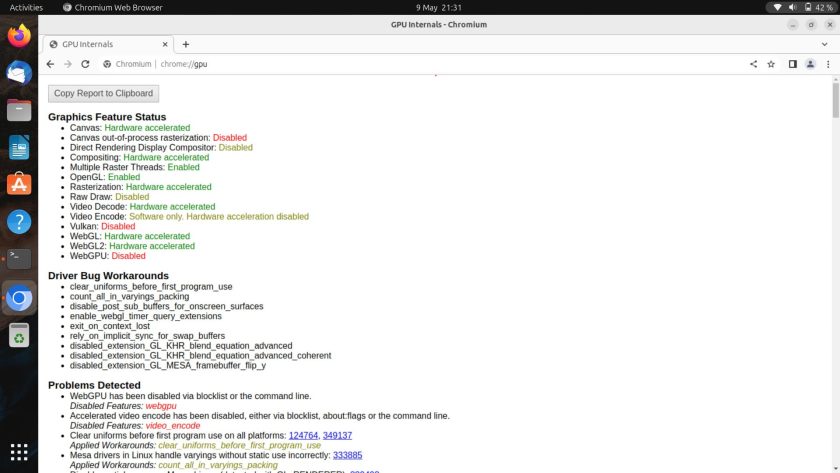This screenshot has width=840, height=473.
Task: Open the side panel icon
Action: pyautogui.click(x=792, y=64)
